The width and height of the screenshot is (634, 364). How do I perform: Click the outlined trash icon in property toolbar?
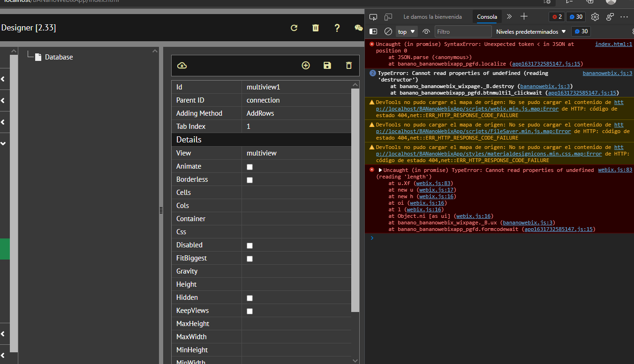[x=349, y=66]
